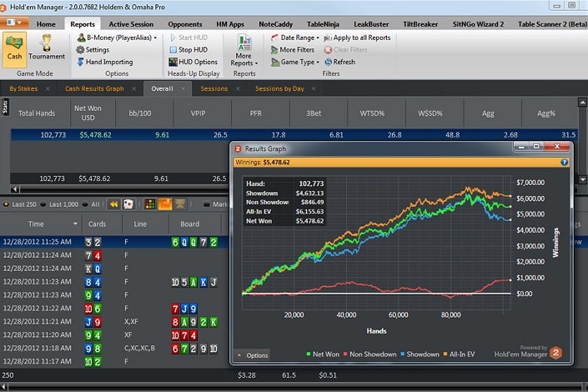This screenshot has width=588, height=392.
Task: Switch to Sessions by Day tab
Action: coord(279,88)
